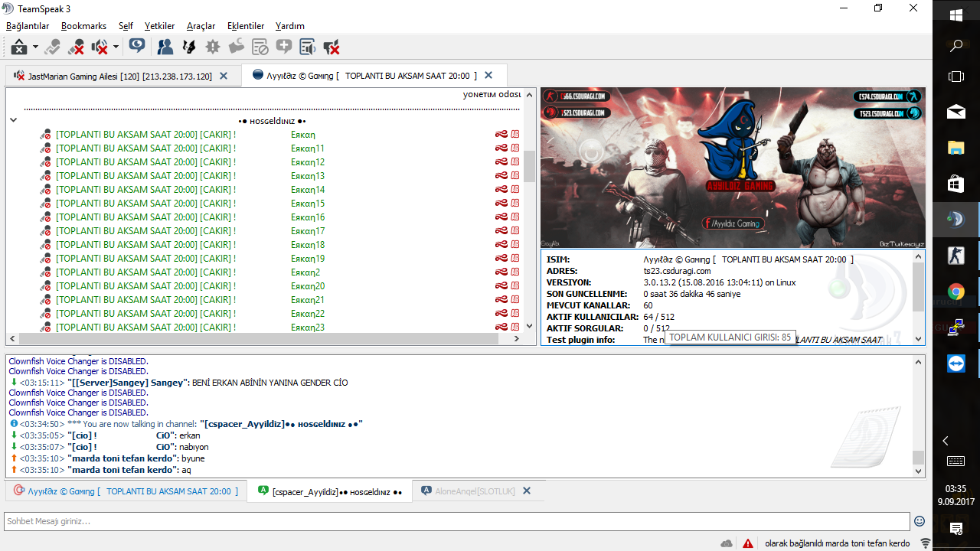This screenshot has height=551, width=980.
Task: Open the Bağlantılar menu
Action: [x=28, y=26]
